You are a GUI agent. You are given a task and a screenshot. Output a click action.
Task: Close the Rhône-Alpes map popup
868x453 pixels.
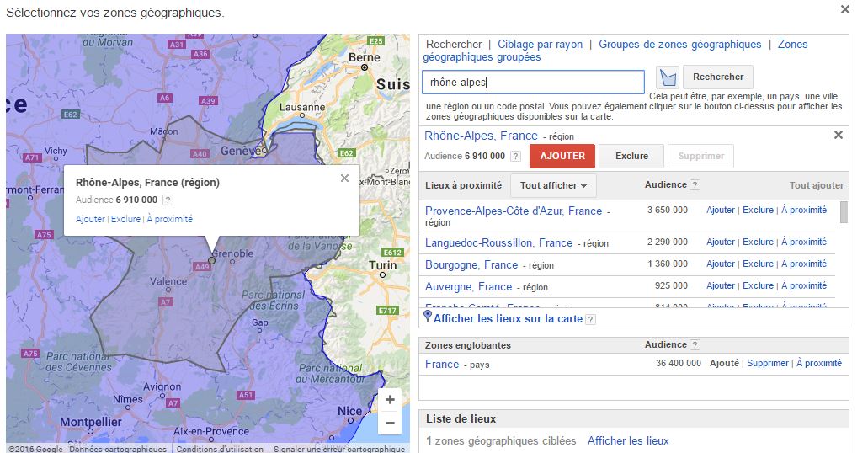tap(345, 178)
